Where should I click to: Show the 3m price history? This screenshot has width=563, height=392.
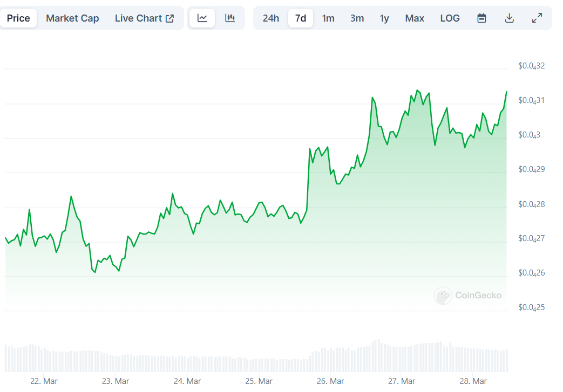click(x=357, y=18)
